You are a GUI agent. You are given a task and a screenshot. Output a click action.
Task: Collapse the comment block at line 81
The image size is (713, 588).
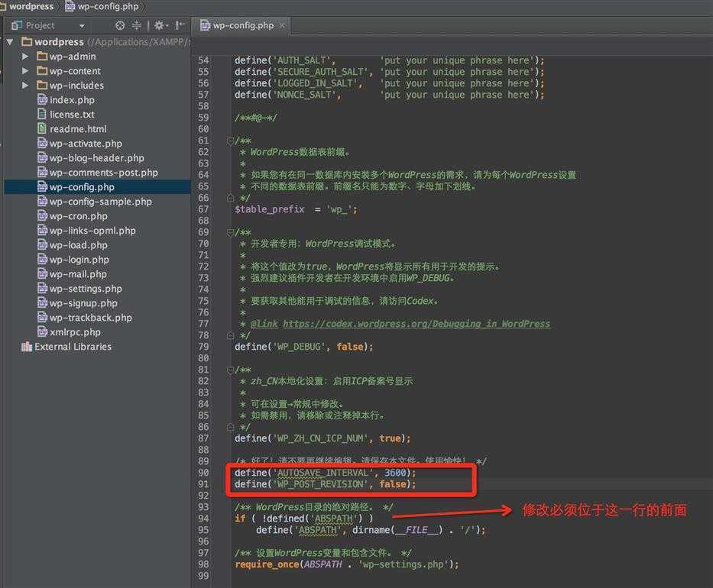point(231,370)
